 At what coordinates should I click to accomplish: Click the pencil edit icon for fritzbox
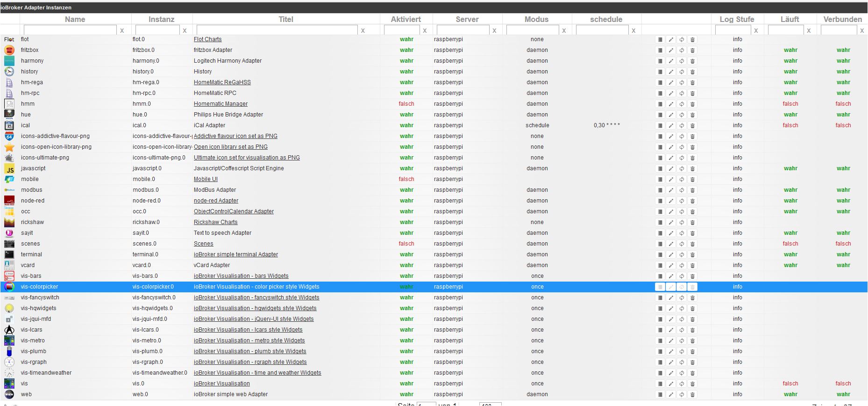[671, 51]
